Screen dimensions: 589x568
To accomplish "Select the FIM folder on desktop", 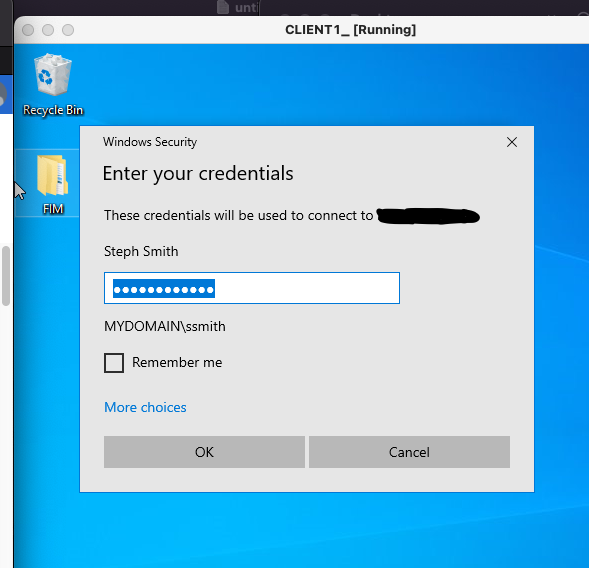I will [x=52, y=183].
